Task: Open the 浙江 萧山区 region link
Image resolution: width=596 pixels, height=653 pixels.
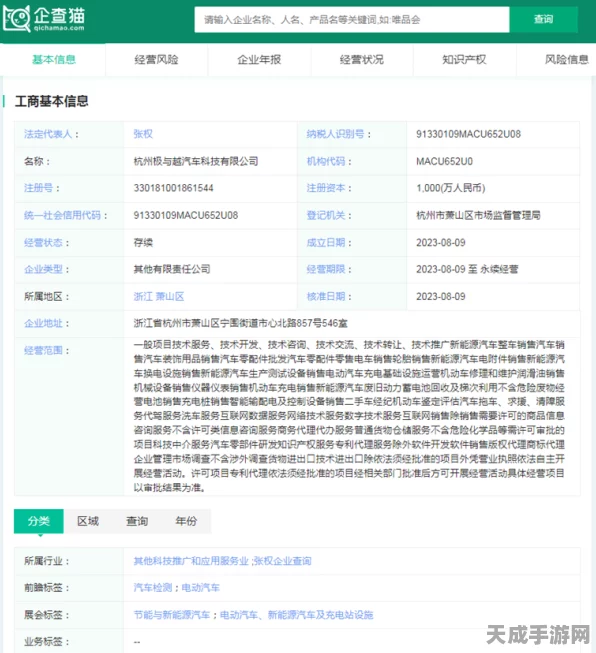Action: pyautogui.click(x=159, y=297)
